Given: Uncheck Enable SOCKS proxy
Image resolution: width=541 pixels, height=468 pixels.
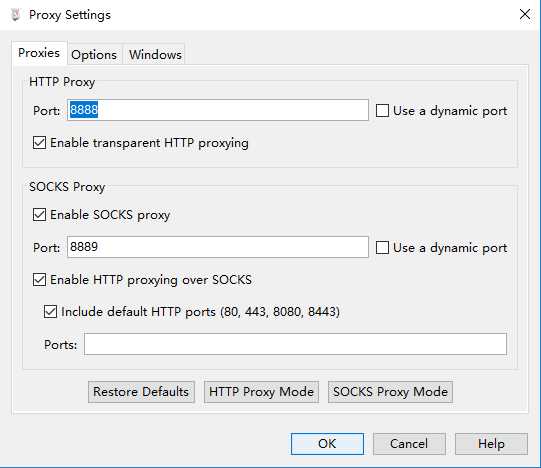Looking at the screenshot, I should click(x=39, y=214).
